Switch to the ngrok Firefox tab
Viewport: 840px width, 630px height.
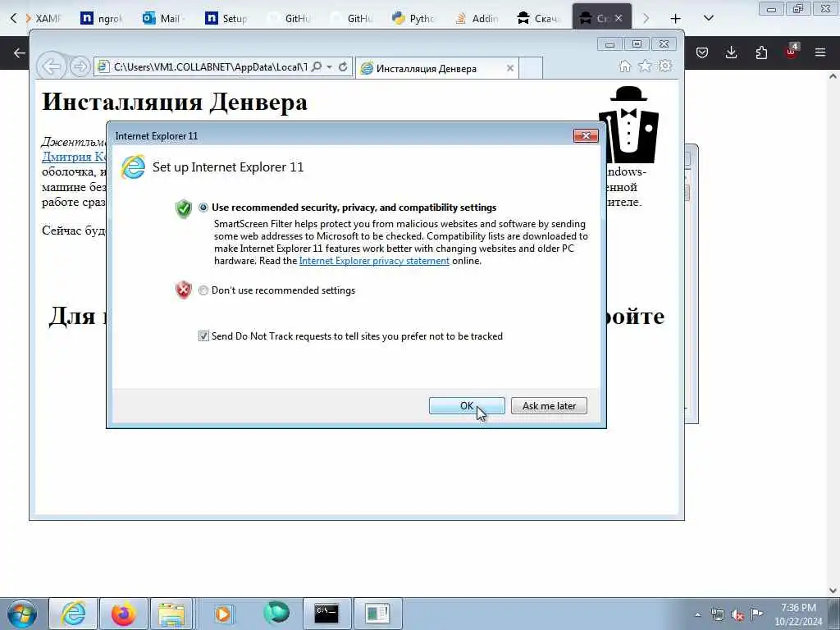coord(102,18)
